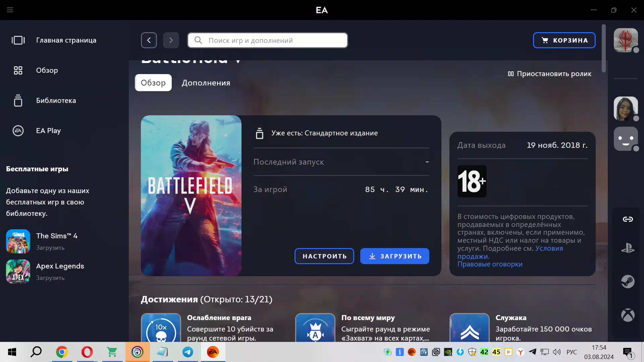Viewport: 644px width, 362px height.
Task: Open the hamburger menu in title bar
Action: click(10, 10)
